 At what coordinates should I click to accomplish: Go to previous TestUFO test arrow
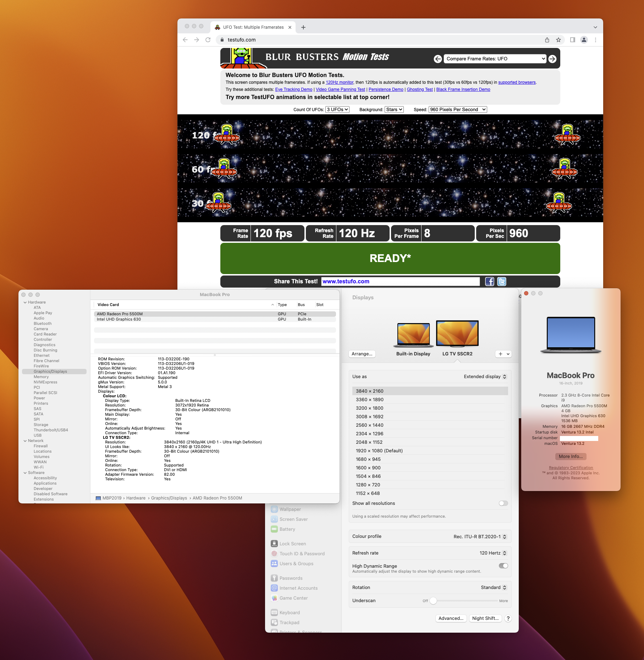pyautogui.click(x=438, y=59)
